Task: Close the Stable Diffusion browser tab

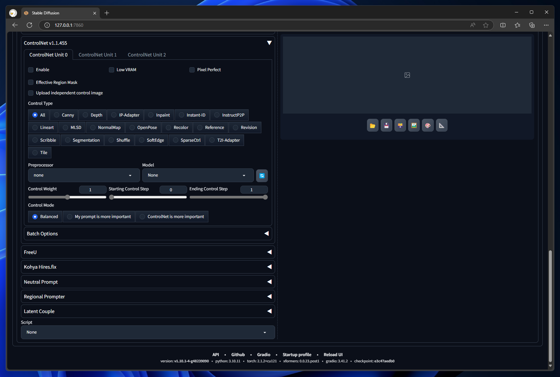Action: tap(95, 13)
